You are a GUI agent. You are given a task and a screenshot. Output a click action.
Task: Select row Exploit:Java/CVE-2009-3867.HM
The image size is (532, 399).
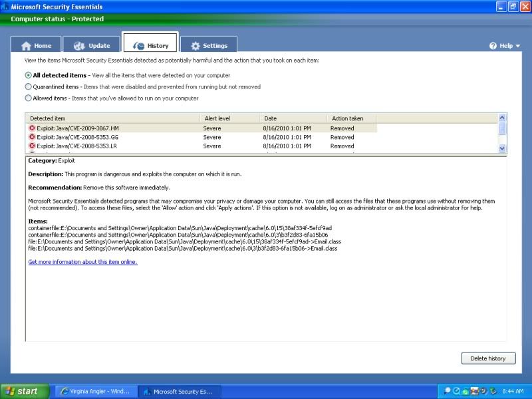pyautogui.click(x=201, y=128)
